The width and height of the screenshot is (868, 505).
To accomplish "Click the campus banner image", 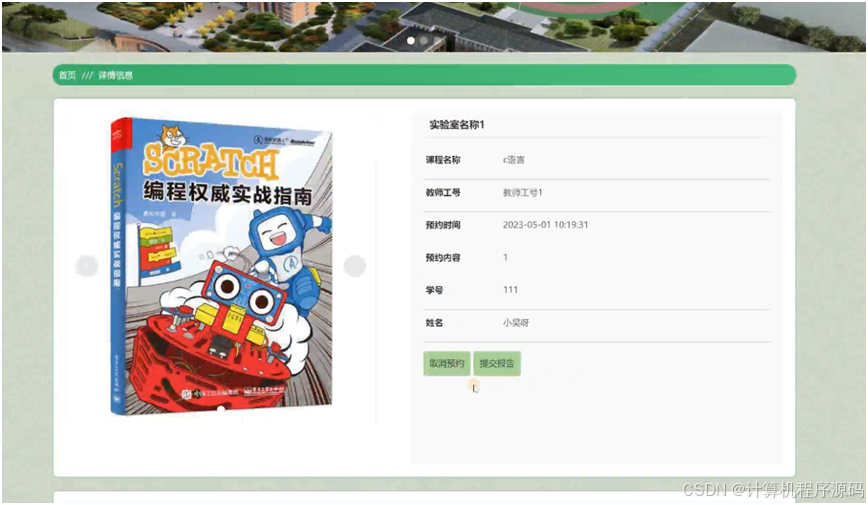I will click(x=434, y=26).
